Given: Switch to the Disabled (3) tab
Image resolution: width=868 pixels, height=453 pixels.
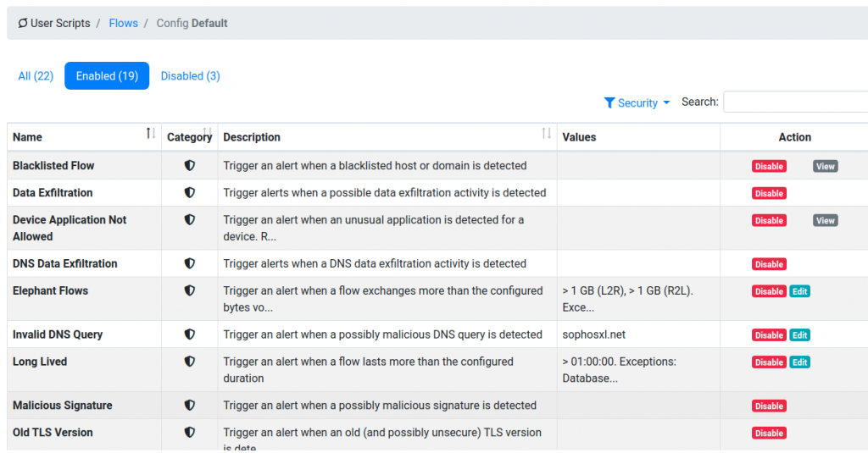Looking at the screenshot, I should [x=191, y=75].
